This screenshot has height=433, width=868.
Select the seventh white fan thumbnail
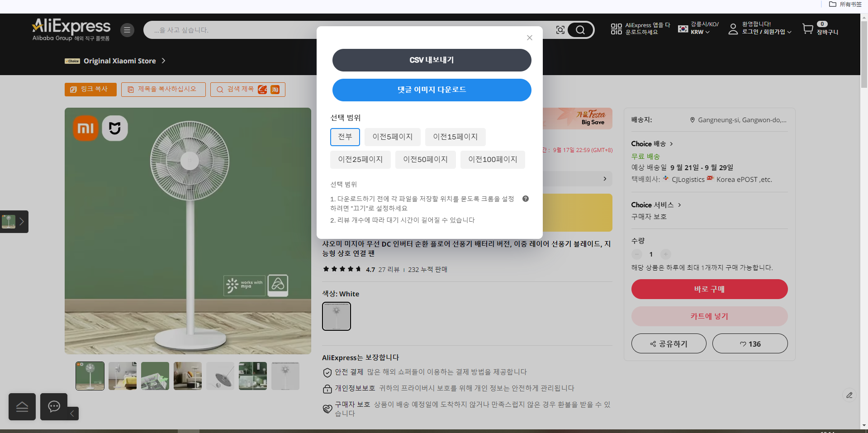[x=285, y=376]
